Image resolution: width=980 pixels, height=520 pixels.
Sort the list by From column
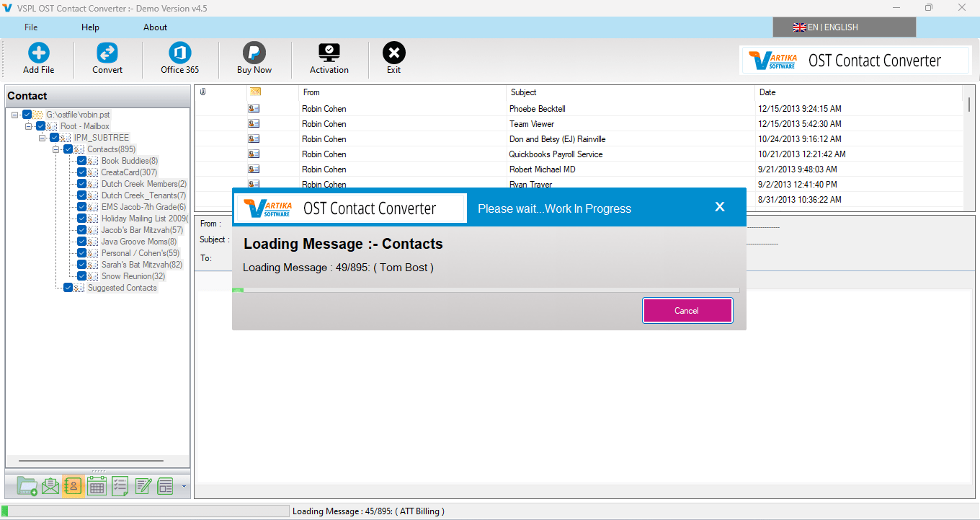coord(402,92)
